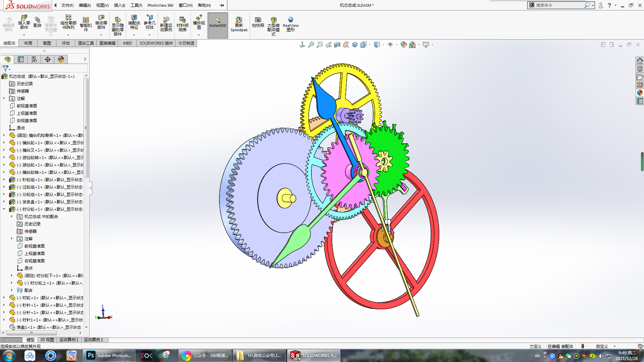
Task: Take a Snapshot (拍快照)
Action: pyautogui.click(x=258, y=22)
